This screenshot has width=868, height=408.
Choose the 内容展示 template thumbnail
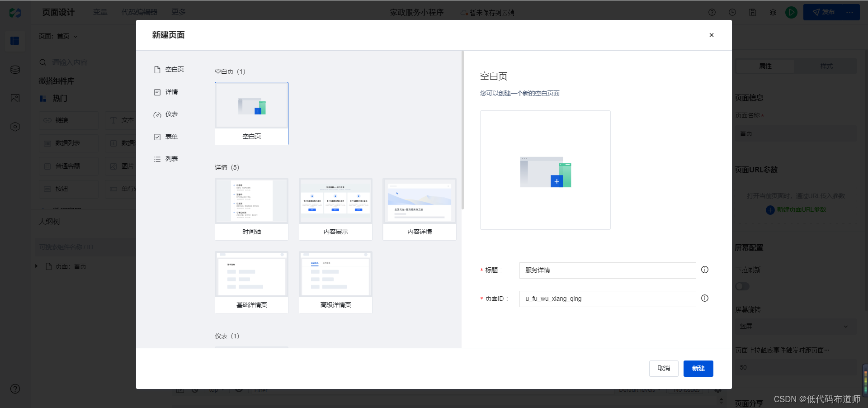(x=335, y=209)
